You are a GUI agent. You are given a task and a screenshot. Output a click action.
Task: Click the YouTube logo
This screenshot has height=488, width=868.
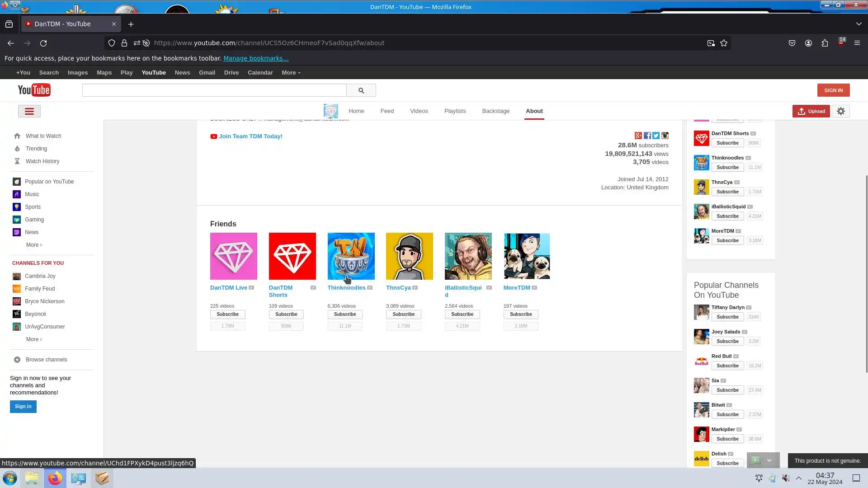pyautogui.click(x=34, y=90)
